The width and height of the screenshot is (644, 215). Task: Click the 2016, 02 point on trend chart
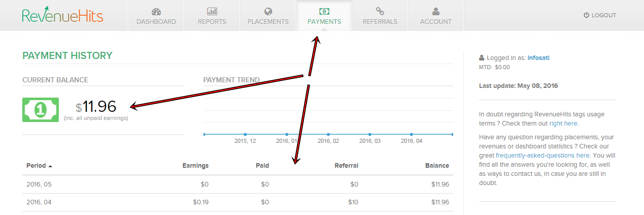pyautogui.click(x=328, y=134)
